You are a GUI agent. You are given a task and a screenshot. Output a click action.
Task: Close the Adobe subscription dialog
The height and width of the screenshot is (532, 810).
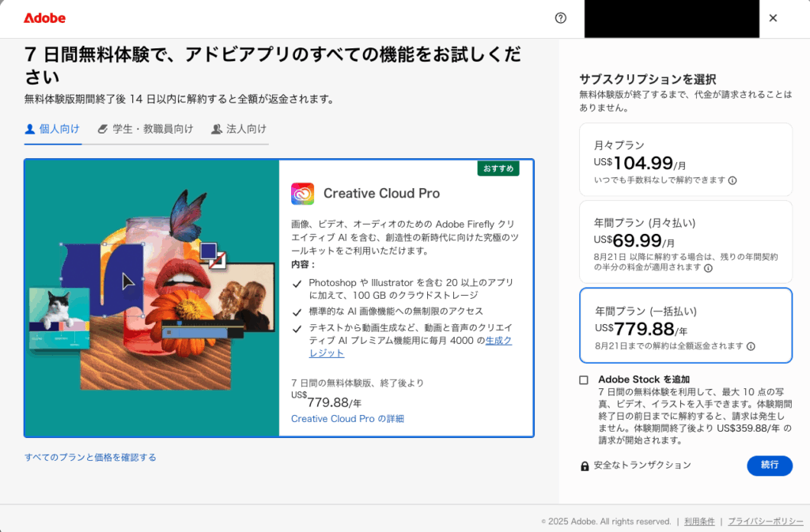[x=773, y=18]
